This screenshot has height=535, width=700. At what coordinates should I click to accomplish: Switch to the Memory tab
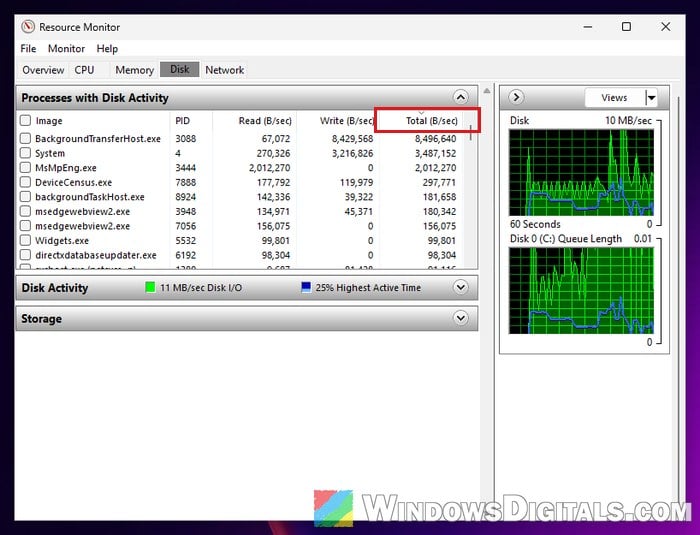pos(134,70)
